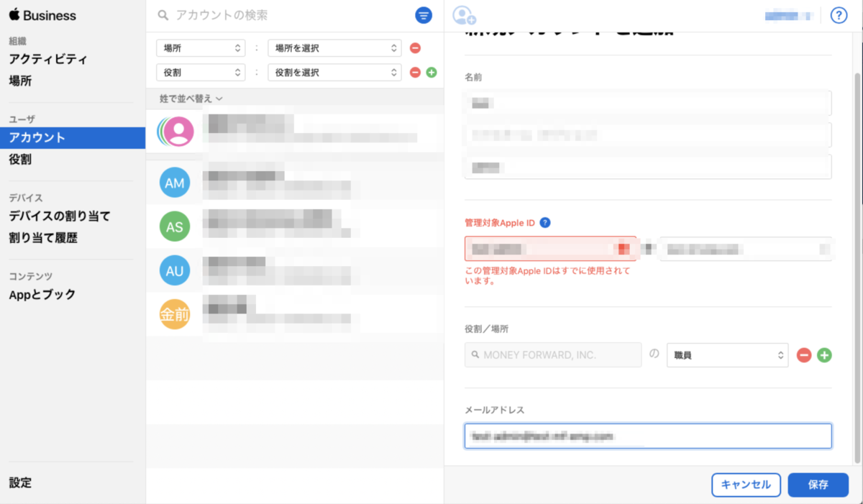Open 設定 from the sidebar
The image size is (863, 504).
point(20,482)
